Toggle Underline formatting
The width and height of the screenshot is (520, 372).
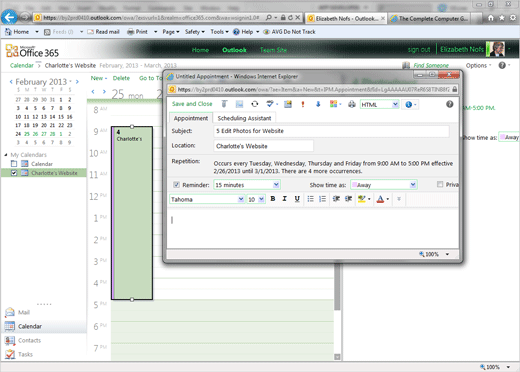click(x=297, y=199)
